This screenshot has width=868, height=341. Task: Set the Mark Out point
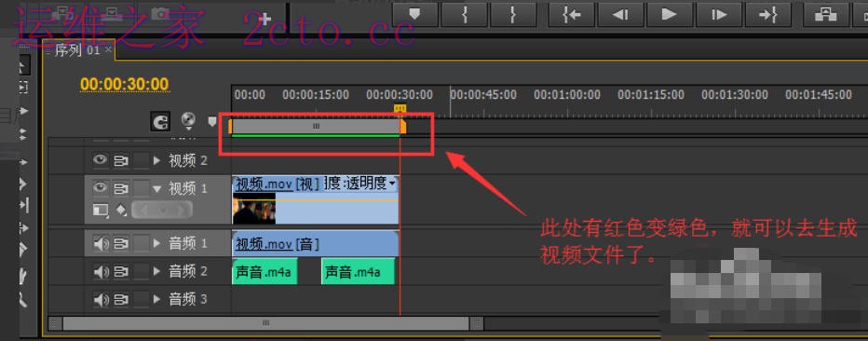(x=514, y=15)
